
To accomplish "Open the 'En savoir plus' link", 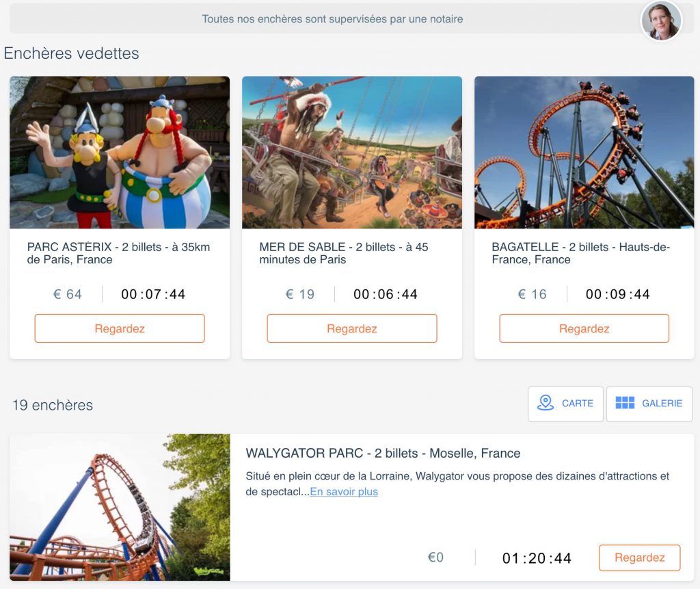I will tap(344, 492).
